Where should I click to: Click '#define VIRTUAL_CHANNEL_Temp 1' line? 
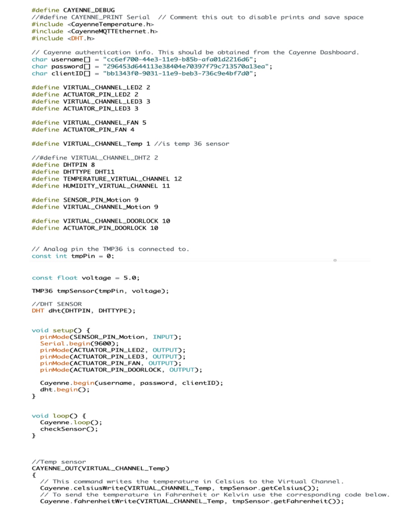coord(131,144)
